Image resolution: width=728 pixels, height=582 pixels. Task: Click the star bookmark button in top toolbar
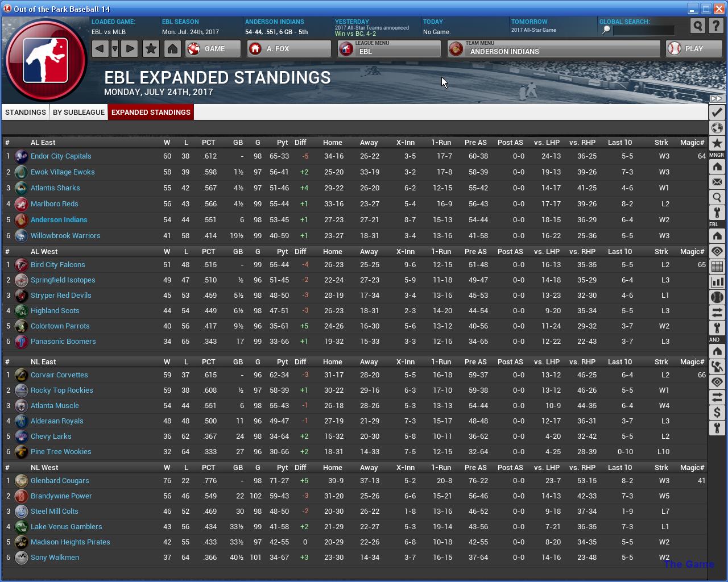click(x=151, y=48)
